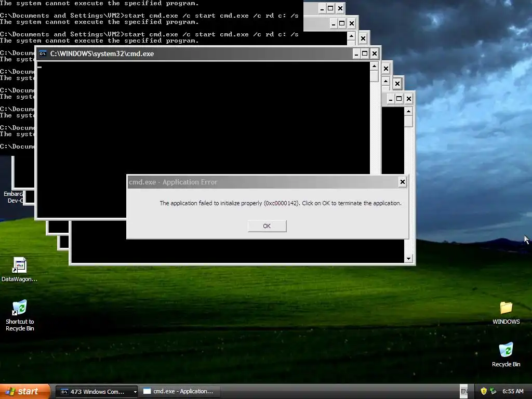This screenshot has width=532, height=399.
Task: Close the cmd.exe Application Error dialog
Action: click(403, 182)
